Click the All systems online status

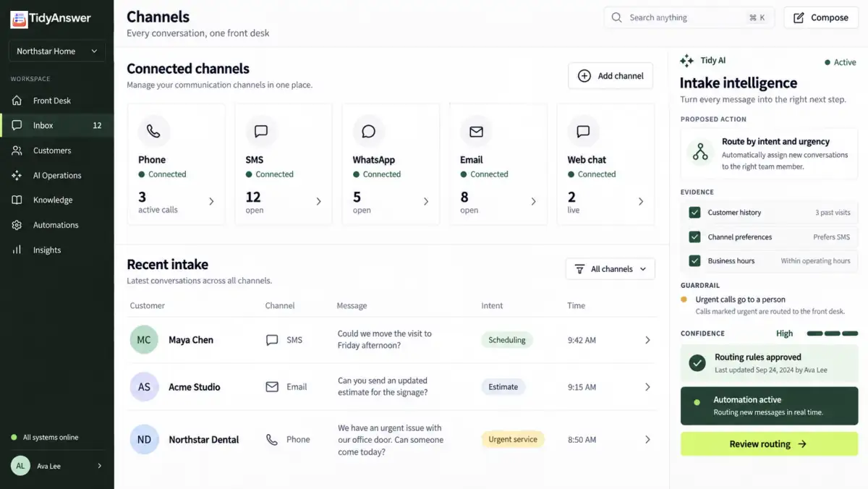45,438
